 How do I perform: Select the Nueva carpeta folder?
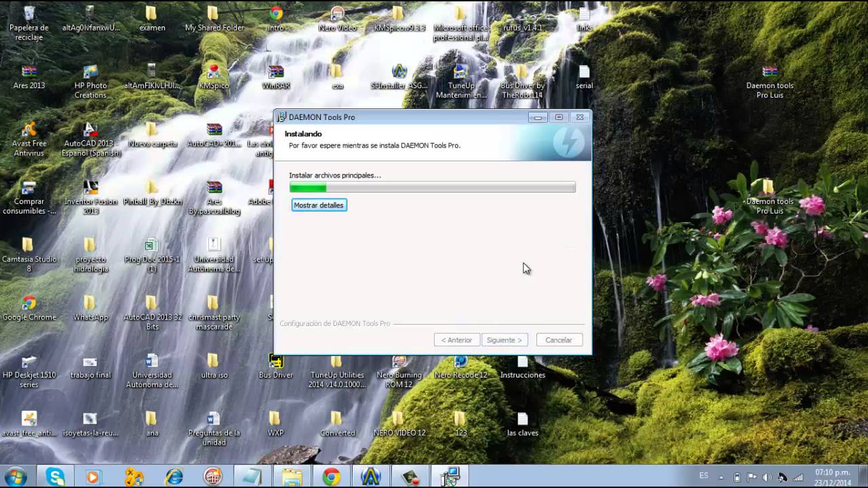tap(152, 134)
